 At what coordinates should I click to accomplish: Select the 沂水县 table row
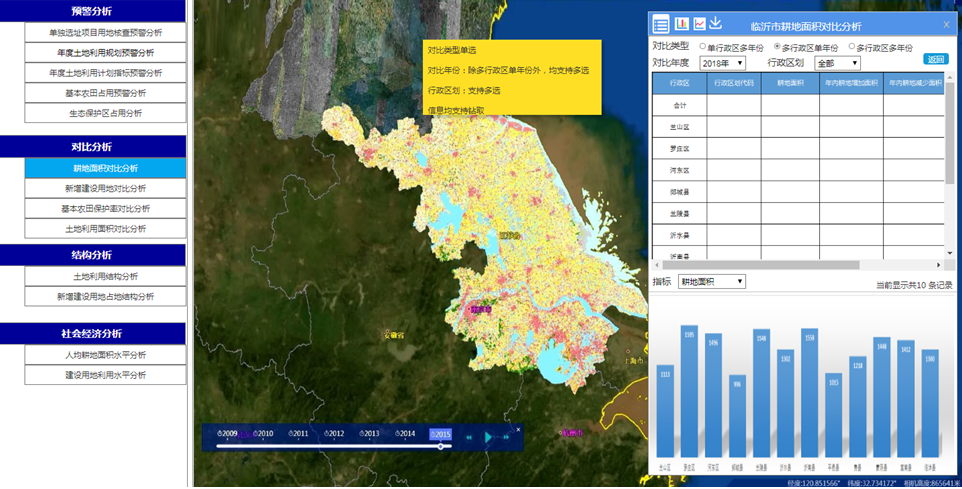(798, 235)
